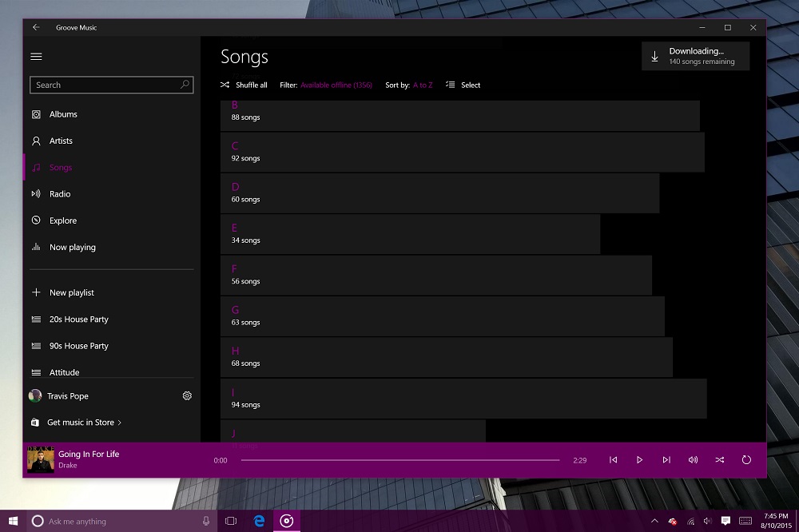The height and width of the screenshot is (532, 799).
Task: Open the Windows Start menu
Action: coord(14,521)
